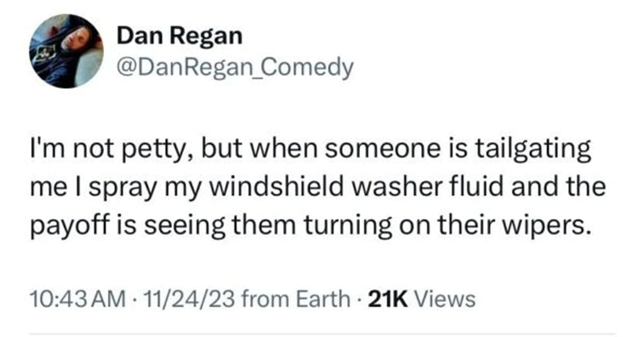
Task: Click Dan Regan's profile avatar
Action: click(67, 50)
